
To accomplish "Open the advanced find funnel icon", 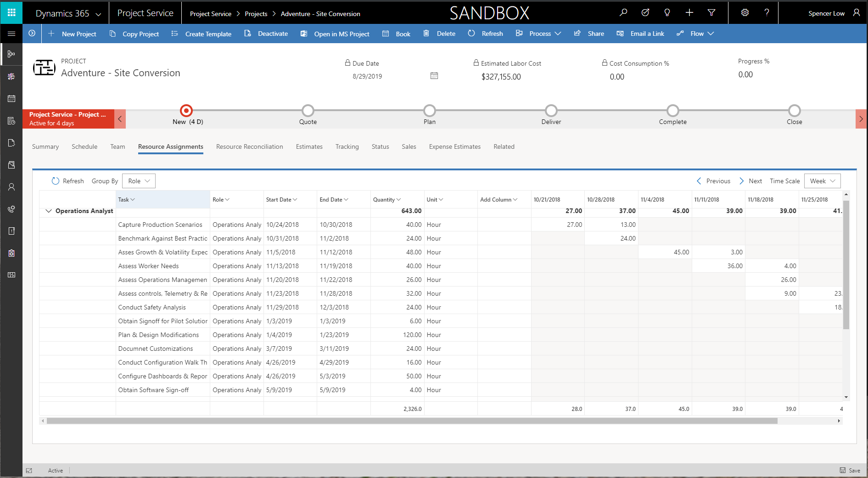I will 711,13.
